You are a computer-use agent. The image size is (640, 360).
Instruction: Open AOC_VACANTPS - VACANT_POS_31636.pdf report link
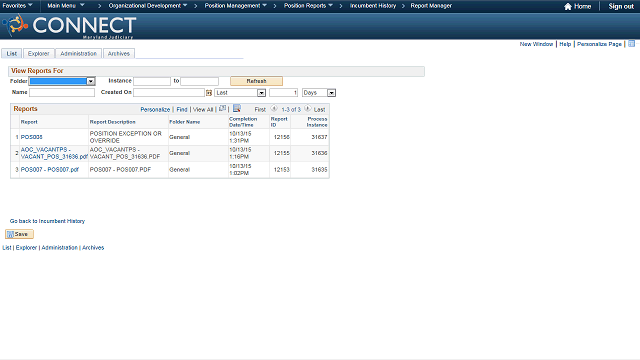click(54, 153)
